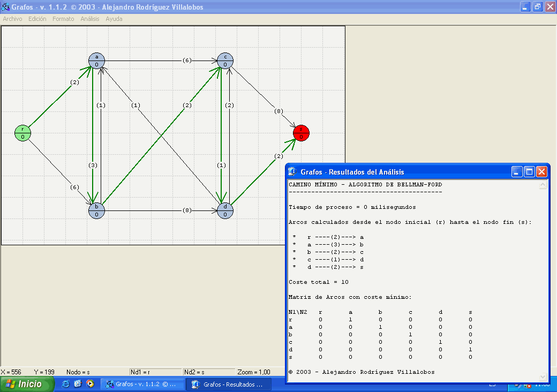This screenshot has width=557, height=392.
Task: Maximize the Resultados del Análisis window
Action: click(529, 172)
